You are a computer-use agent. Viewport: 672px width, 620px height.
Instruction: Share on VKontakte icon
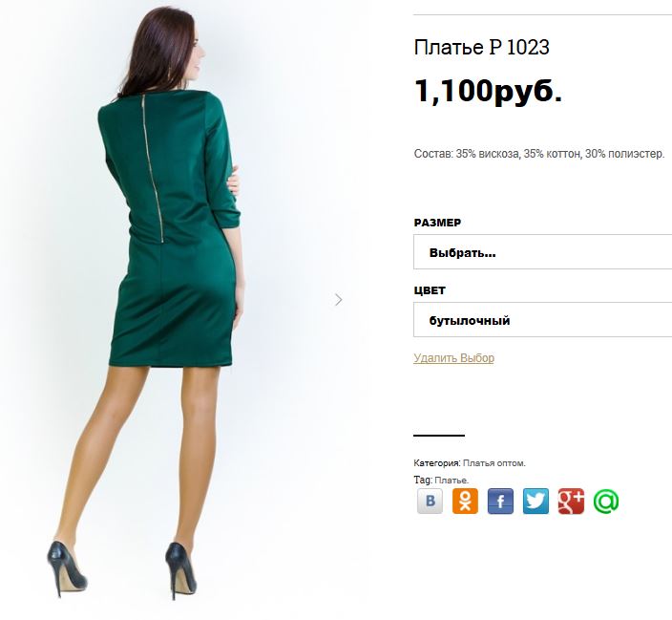[x=430, y=502]
